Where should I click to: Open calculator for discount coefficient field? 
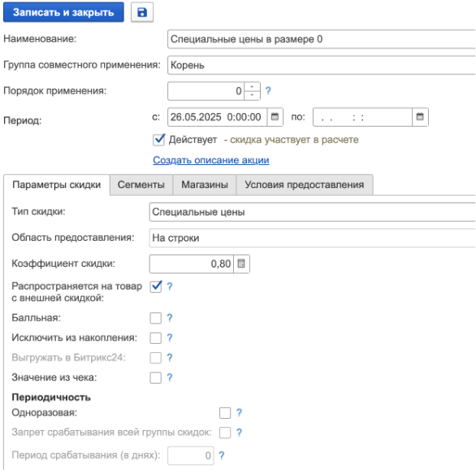(241, 263)
